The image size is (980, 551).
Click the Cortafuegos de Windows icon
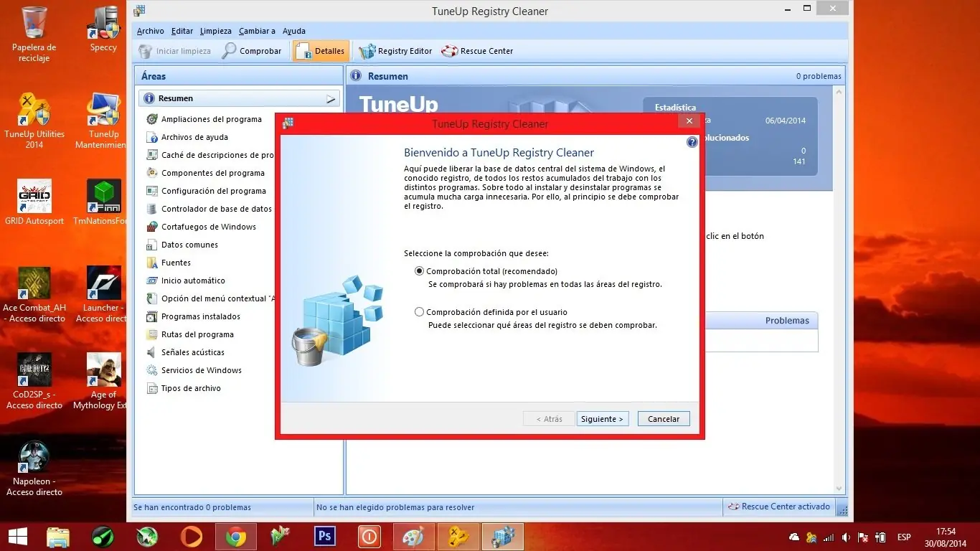151,227
